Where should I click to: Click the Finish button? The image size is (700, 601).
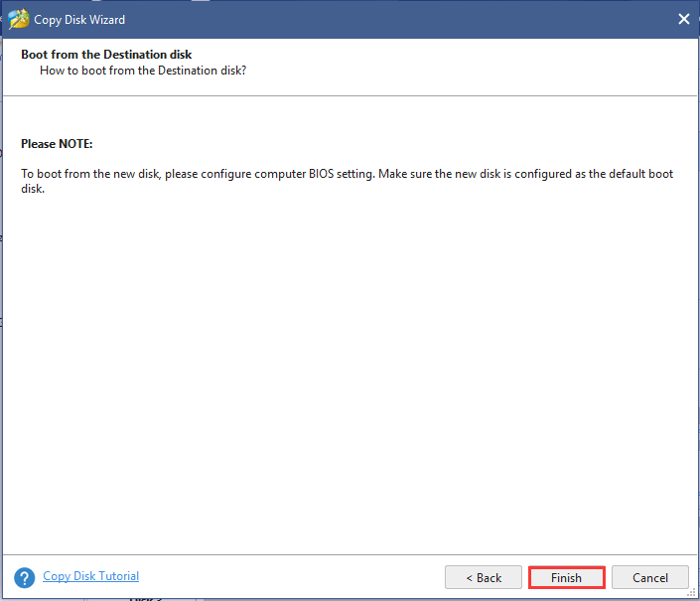(566, 577)
